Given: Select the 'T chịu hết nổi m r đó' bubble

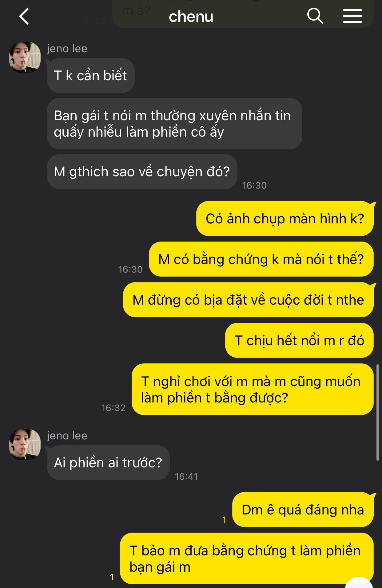Looking at the screenshot, I should point(299,341).
